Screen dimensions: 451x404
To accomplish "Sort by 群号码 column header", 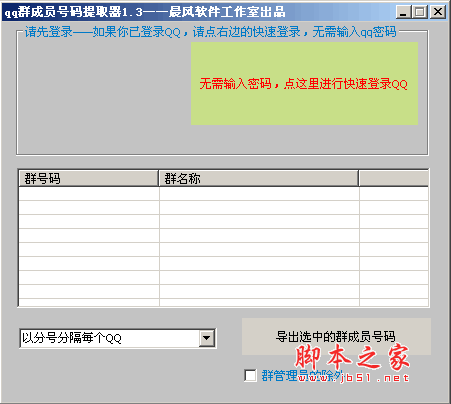I will point(88,178).
